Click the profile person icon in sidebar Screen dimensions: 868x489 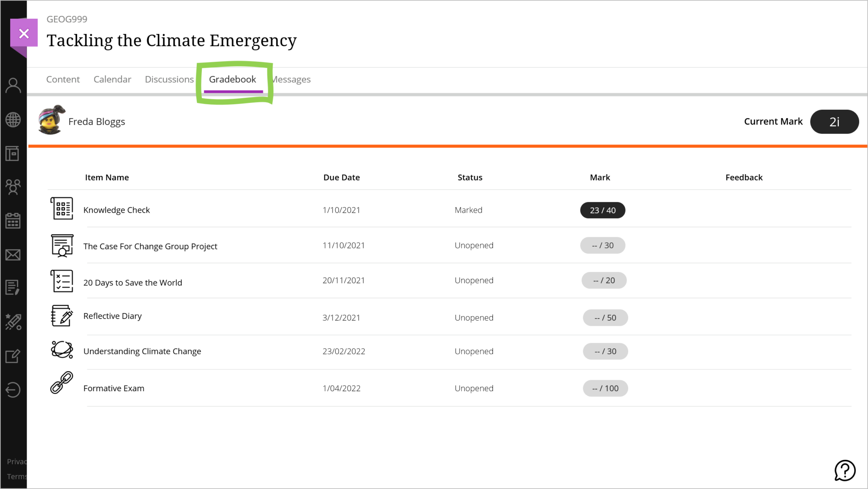click(13, 86)
